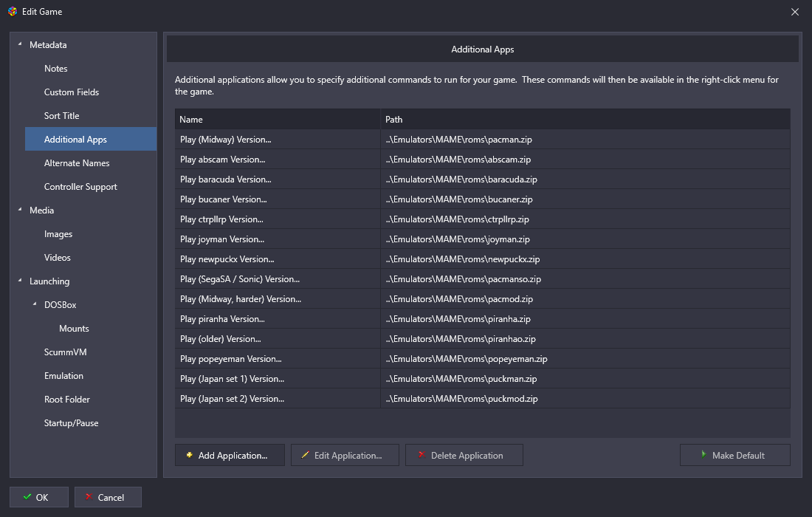Image resolution: width=812 pixels, height=517 pixels.
Task: Discard changes with the Cancel button
Action: [x=108, y=497]
